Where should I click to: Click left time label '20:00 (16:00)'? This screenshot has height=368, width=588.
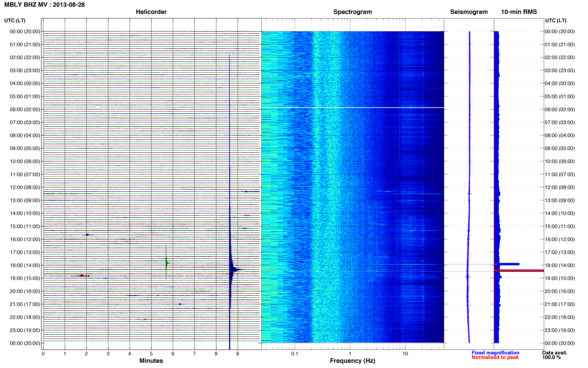point(25,291)
